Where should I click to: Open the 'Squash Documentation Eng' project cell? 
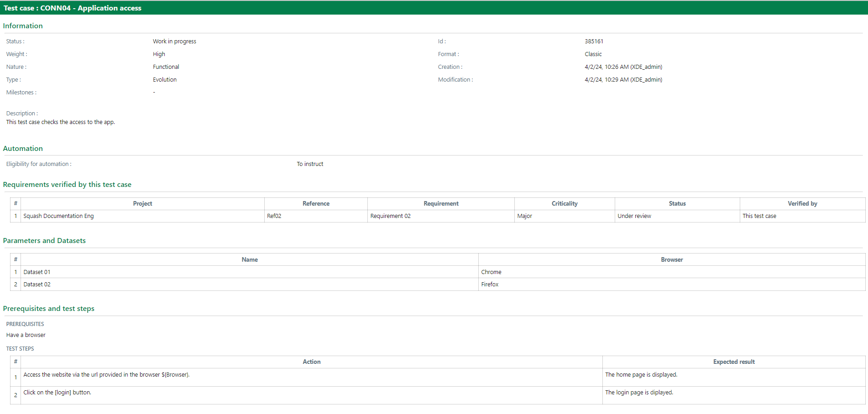(x=58, y=216)
